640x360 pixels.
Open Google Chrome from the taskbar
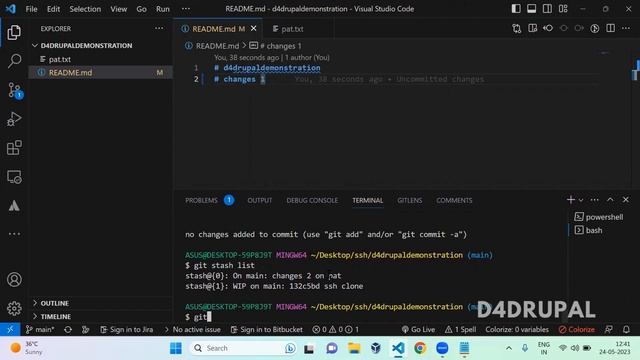tap(420, 348)
